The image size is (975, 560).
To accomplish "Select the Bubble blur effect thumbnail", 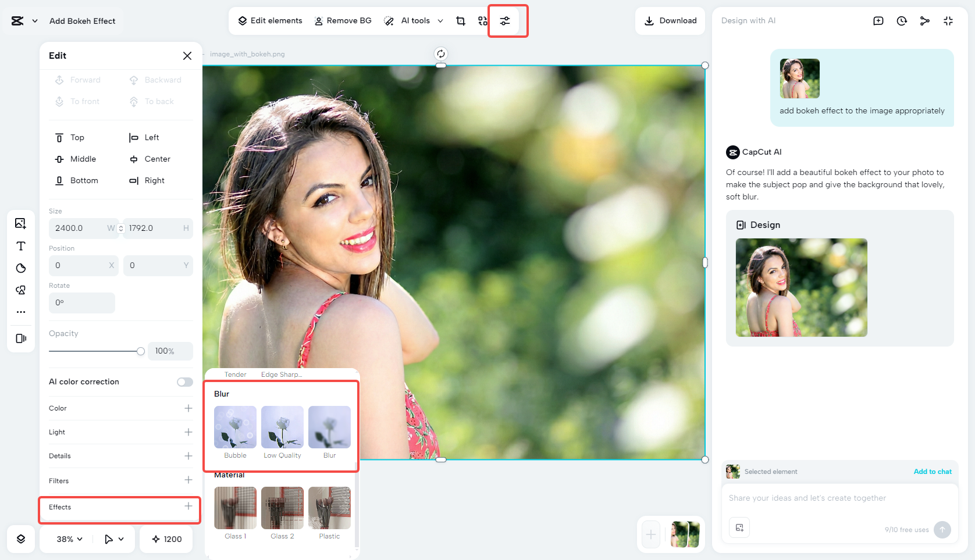I will [x=235, y=427].
